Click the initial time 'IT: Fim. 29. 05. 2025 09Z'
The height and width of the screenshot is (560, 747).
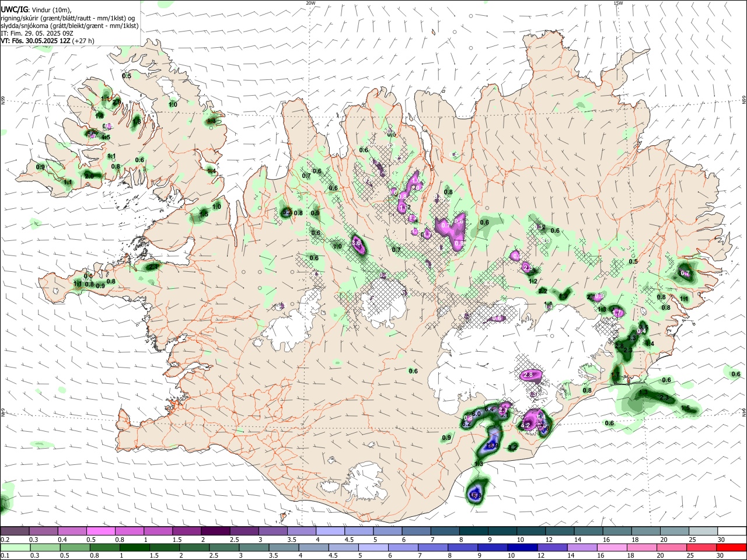click(x=36, y=33)
